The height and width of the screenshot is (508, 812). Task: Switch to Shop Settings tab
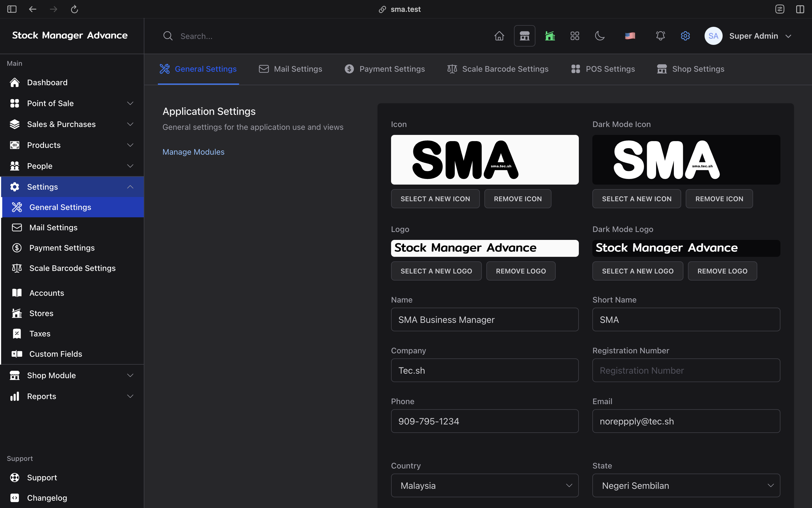point(690,69)
